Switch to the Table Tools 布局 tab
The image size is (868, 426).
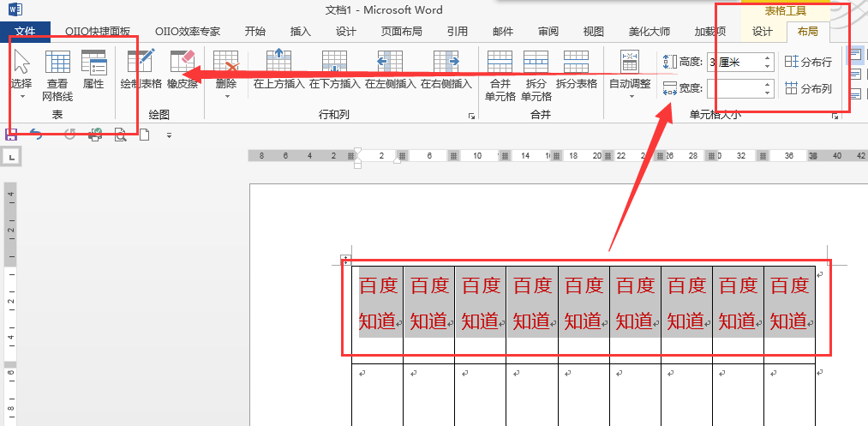(x=808, y=32)
